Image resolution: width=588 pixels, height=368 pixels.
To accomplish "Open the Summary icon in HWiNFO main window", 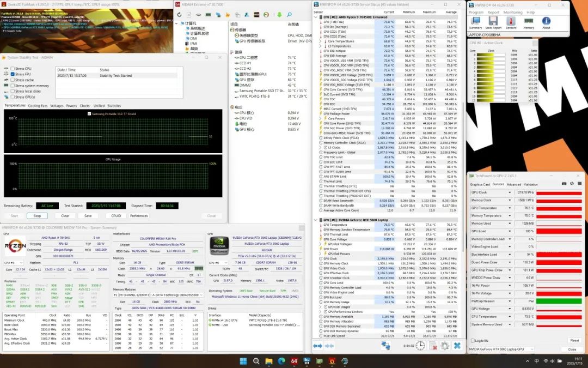I will (475, 23).
